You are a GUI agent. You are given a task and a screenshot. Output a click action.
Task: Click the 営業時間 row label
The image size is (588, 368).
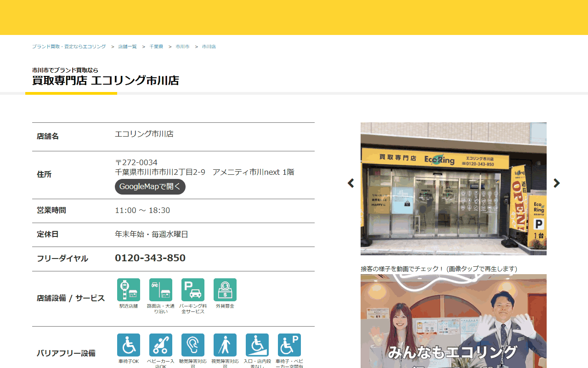pos(51,211)
